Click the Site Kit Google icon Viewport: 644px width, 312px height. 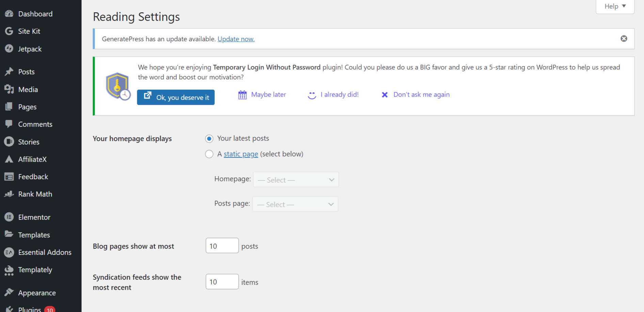tap(9, 31)
